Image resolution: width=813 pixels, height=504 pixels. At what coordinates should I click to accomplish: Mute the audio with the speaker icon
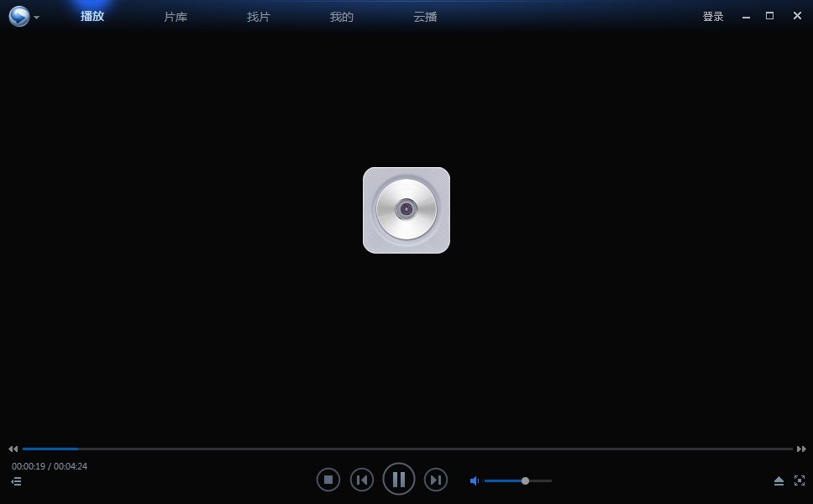point(474,481)
